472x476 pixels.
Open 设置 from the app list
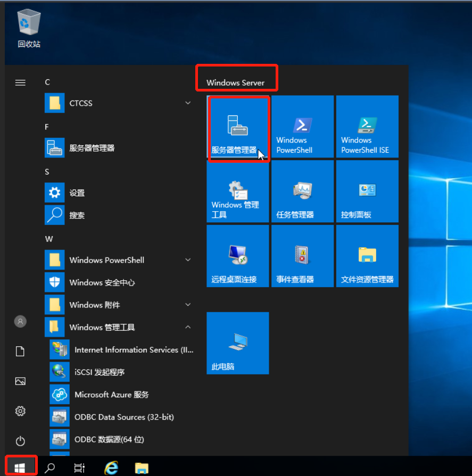coord(119,193)
